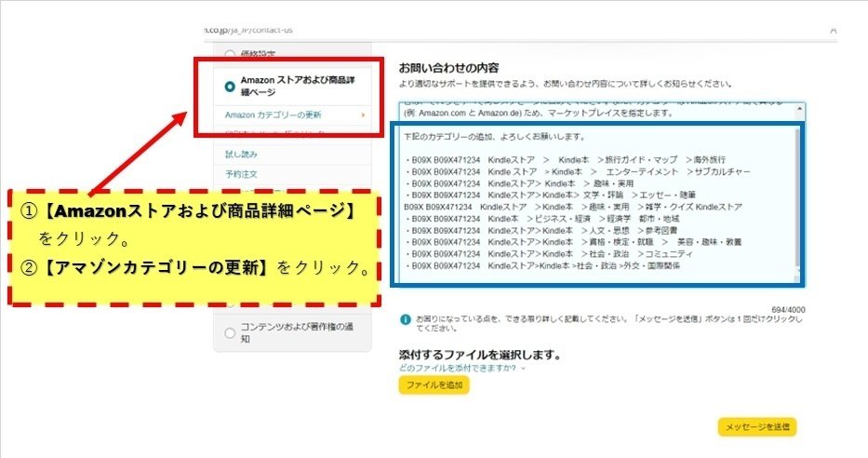Viewport: 868px width, 458px height.
Task: Select the Amazon ストアおよび商品詳細ページ radio button
Action: pos(230,87)
